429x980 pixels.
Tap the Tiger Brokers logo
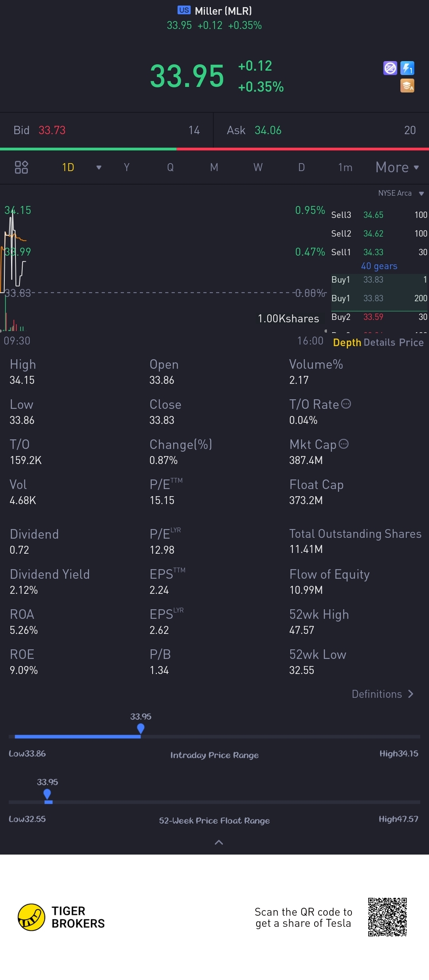pyautogui.click(x=31, y=917)
